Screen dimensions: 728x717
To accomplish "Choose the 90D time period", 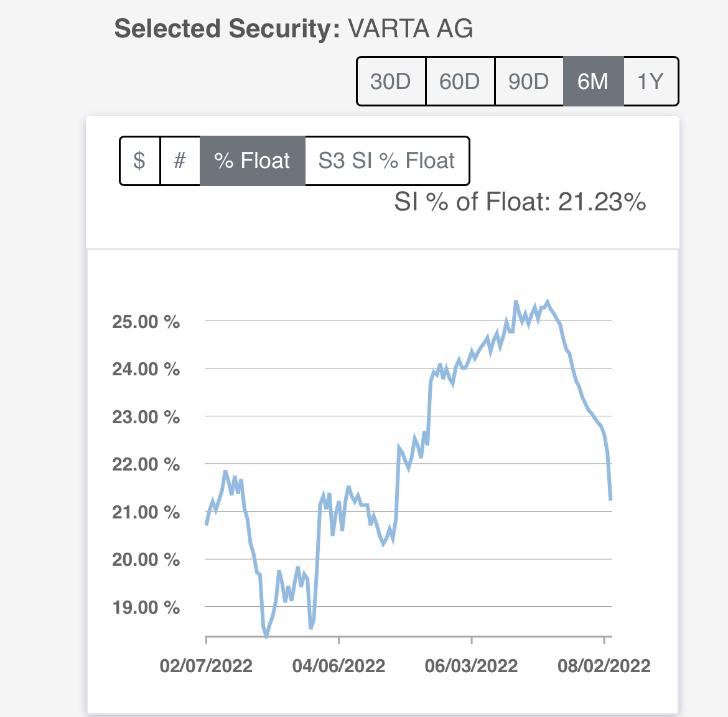I will [x=529, y=82].
